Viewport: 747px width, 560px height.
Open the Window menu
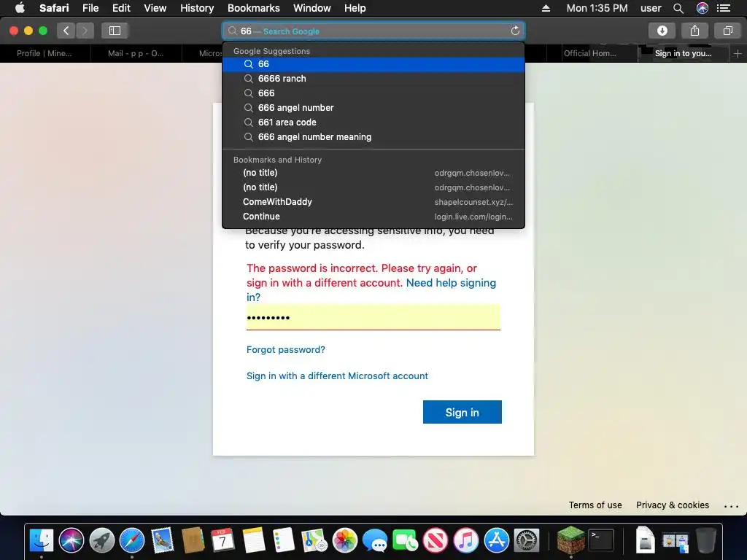coord(312,8)
